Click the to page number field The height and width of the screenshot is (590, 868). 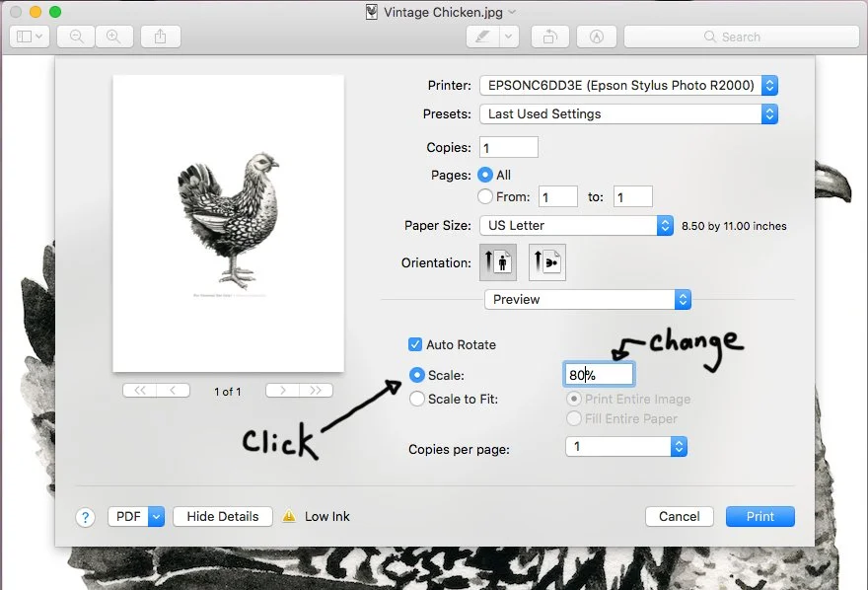tap(632, 196)
